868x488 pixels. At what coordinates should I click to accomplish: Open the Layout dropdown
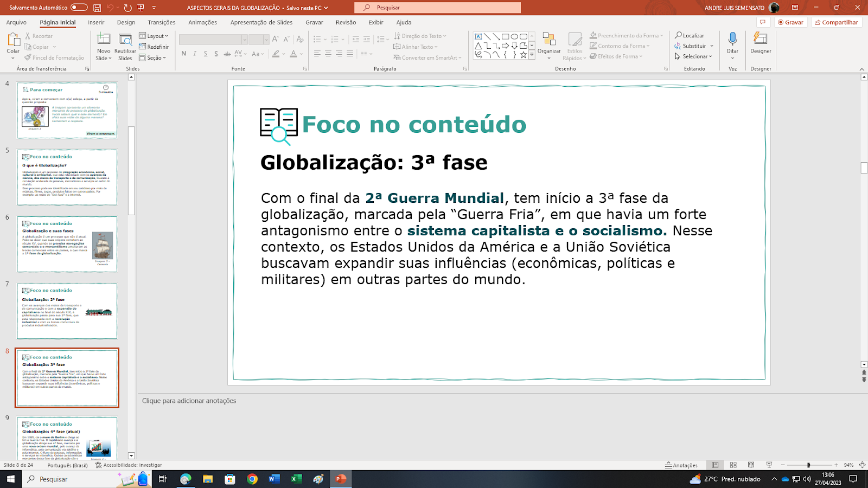click(154, 36)
